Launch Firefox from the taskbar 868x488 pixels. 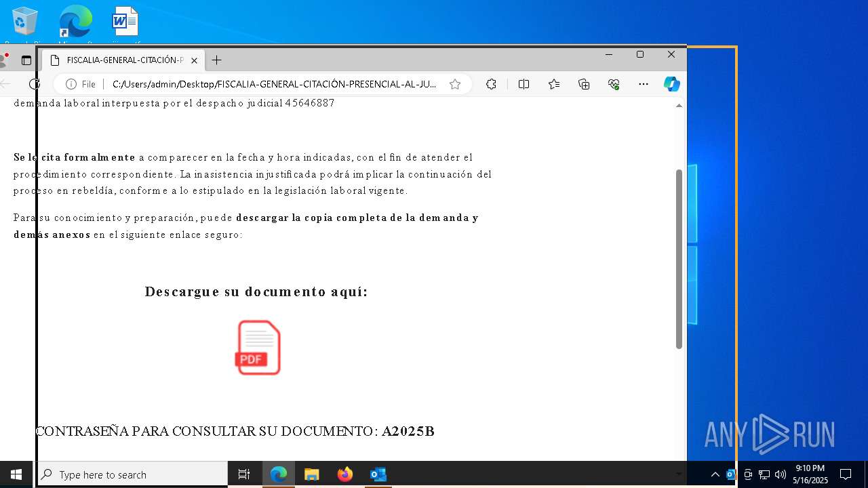tap(345, 474)
